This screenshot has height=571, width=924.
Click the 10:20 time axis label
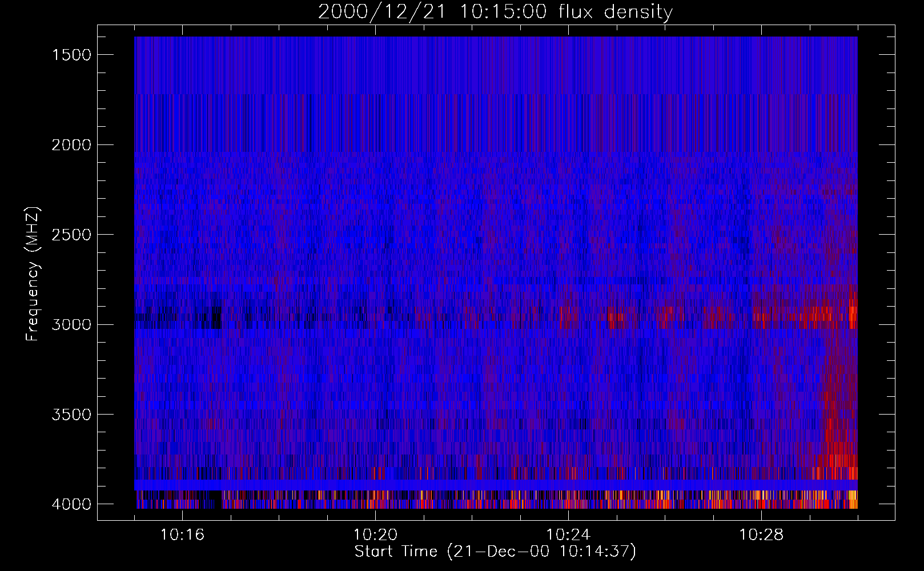[375, 535]
